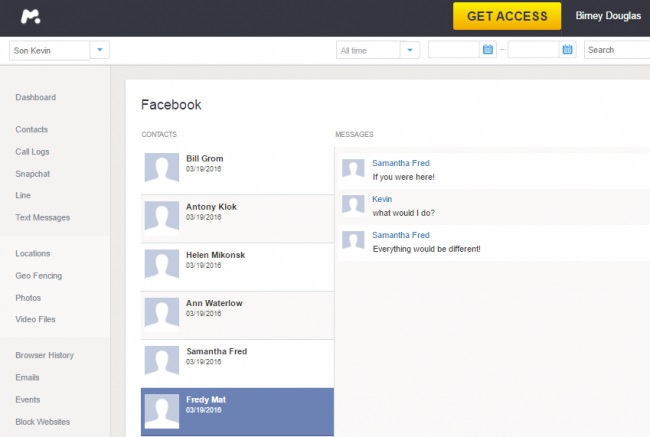650x437 pixels.
Task: Click Samantha Fred's name above 'Everything would be different!'
Action: click(401, 235)
